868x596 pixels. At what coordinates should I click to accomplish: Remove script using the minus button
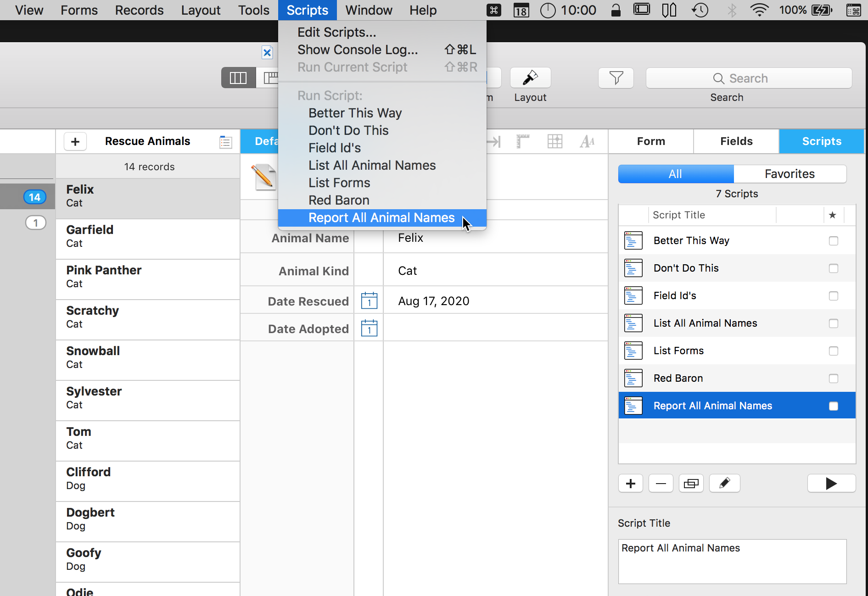(x=661, y=483)
